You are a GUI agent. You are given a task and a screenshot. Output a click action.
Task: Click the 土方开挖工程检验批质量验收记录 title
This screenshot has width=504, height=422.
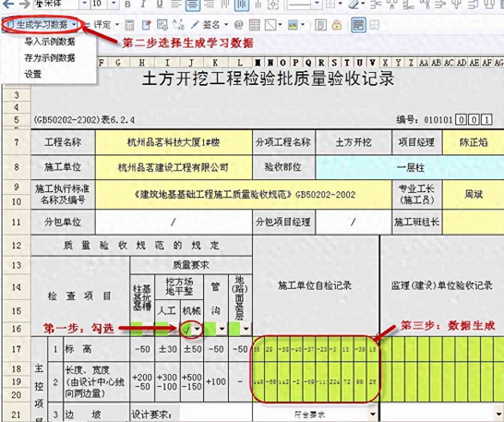268,79
